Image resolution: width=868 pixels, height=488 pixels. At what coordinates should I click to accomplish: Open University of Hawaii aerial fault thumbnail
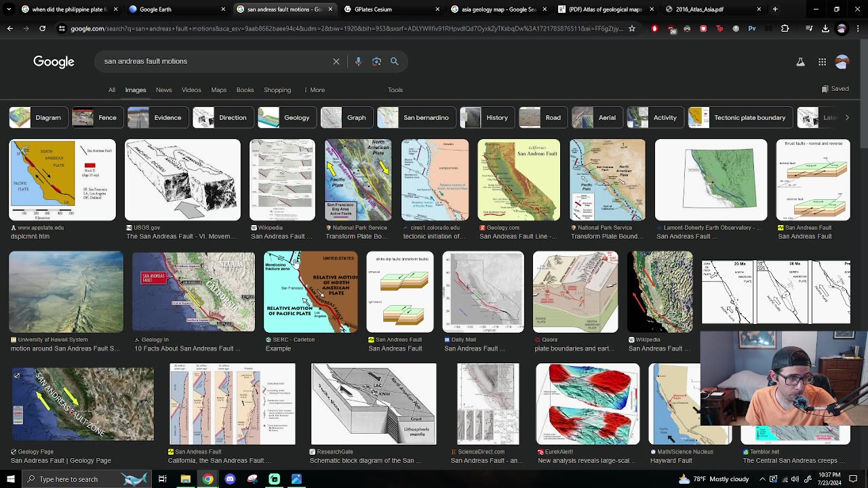pyautogui.click(x=66, y=292)
